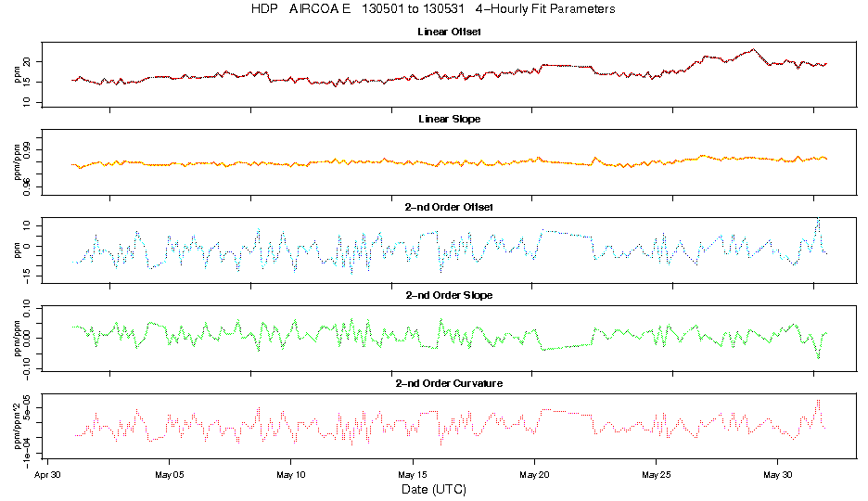Select the "May 25" date tick label

point(656,472)
